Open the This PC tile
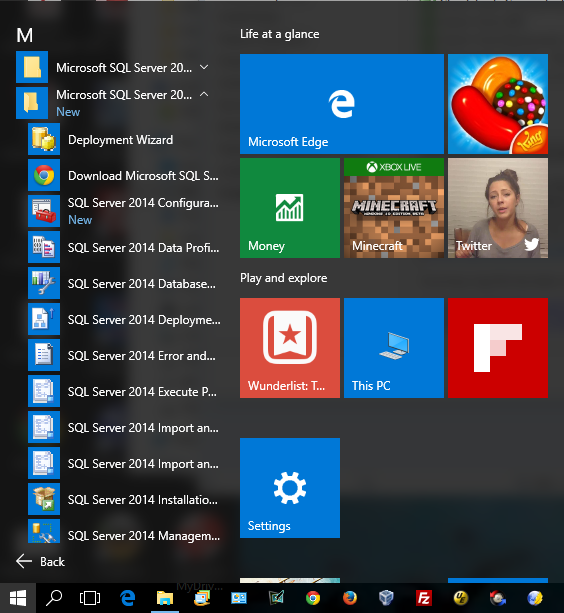Image resolution: width=564 pixels, height=613 pixels. (x=394, y=348)
